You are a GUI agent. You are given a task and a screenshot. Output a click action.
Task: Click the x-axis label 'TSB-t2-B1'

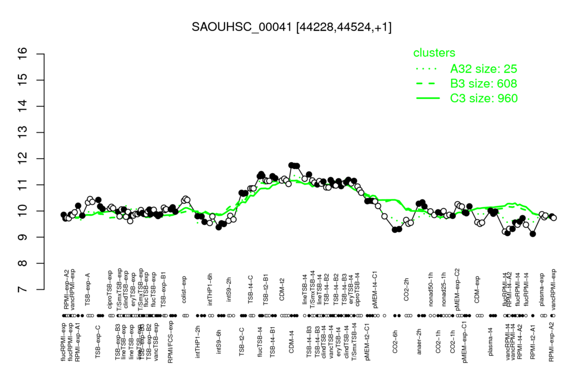click(266, 289)
